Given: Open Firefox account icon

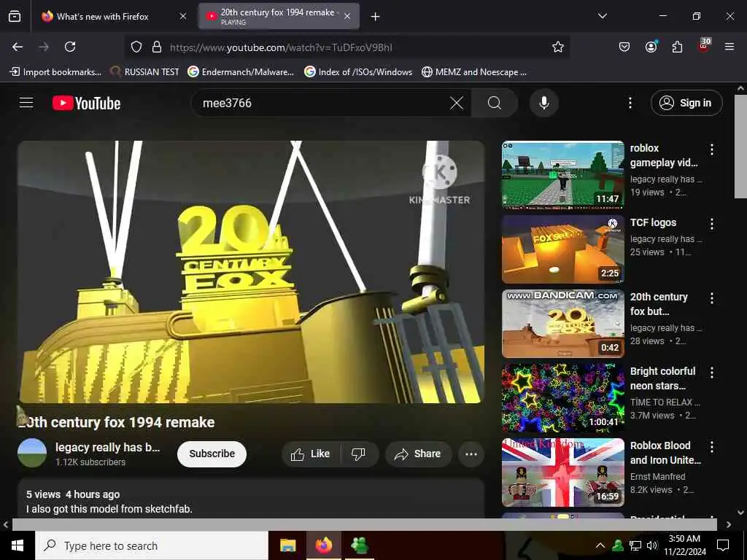Looking at the screenshot, I should pyautogui.click(x=651, y=47).
